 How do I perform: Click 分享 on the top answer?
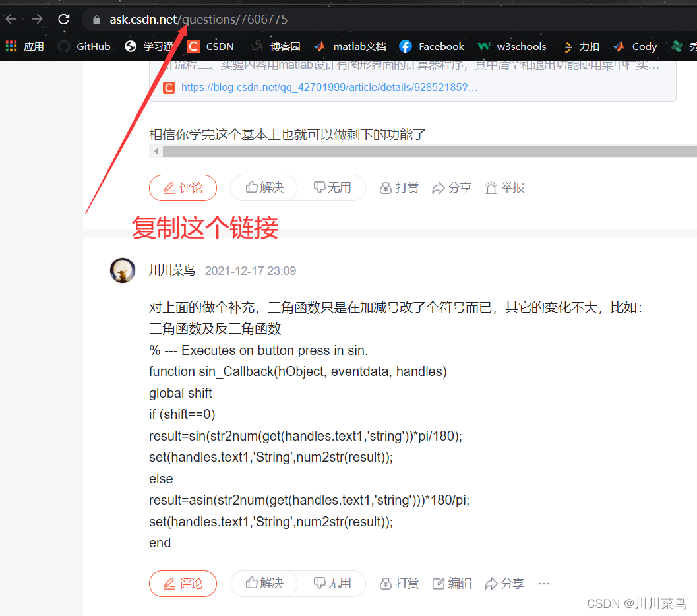(452, 188)
